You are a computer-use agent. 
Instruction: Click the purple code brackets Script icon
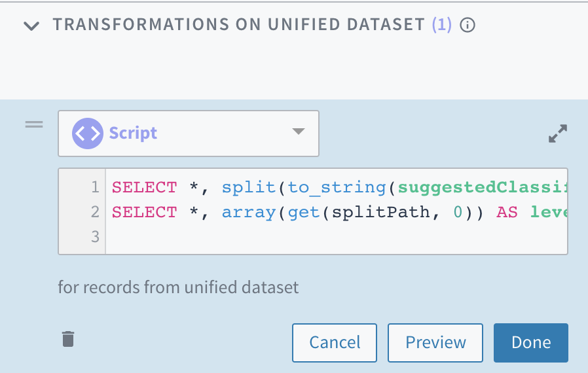pos(87,133)
